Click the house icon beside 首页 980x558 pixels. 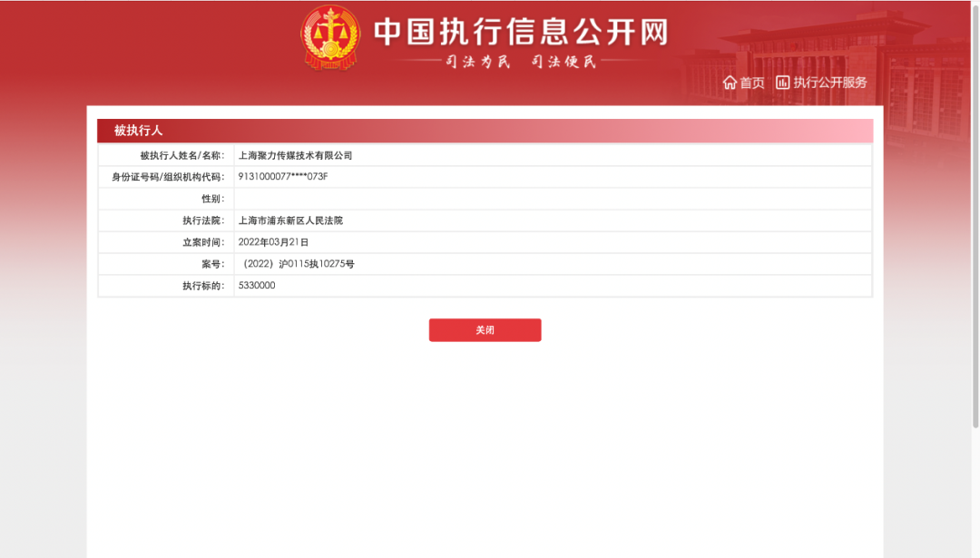(730, 82)
